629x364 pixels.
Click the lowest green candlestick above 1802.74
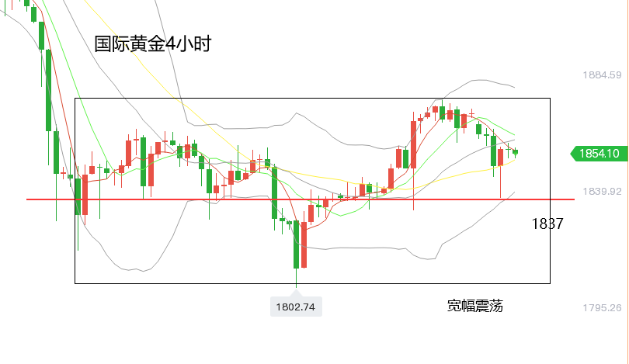pyautogui.click(x=297, y=244)
